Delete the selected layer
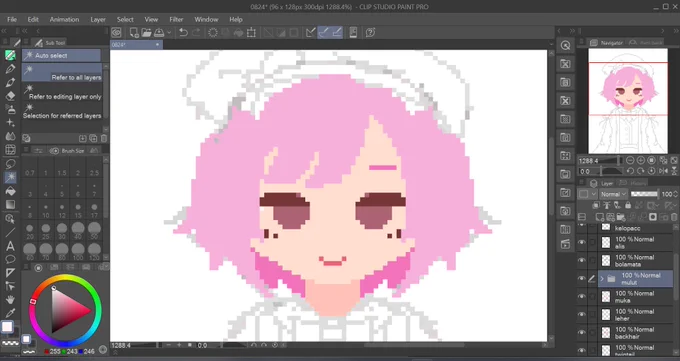 (x=674, y=217)
